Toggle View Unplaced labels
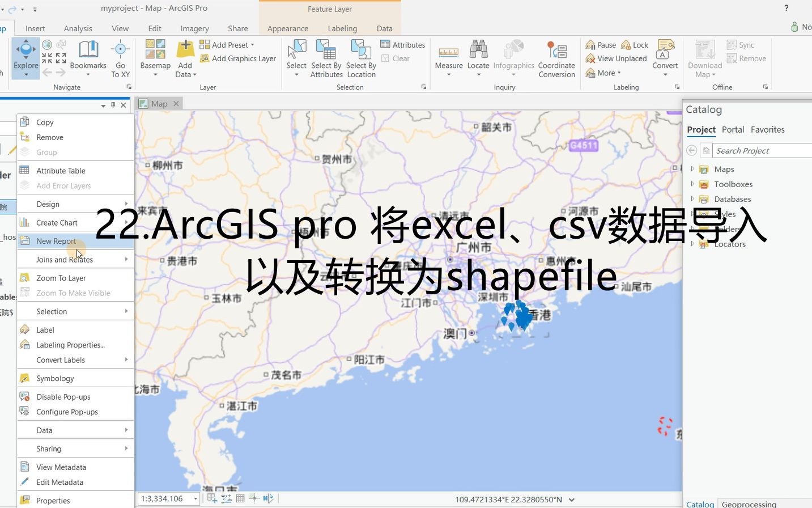Viewport: 812px width, 508px height. coord(616,58)
